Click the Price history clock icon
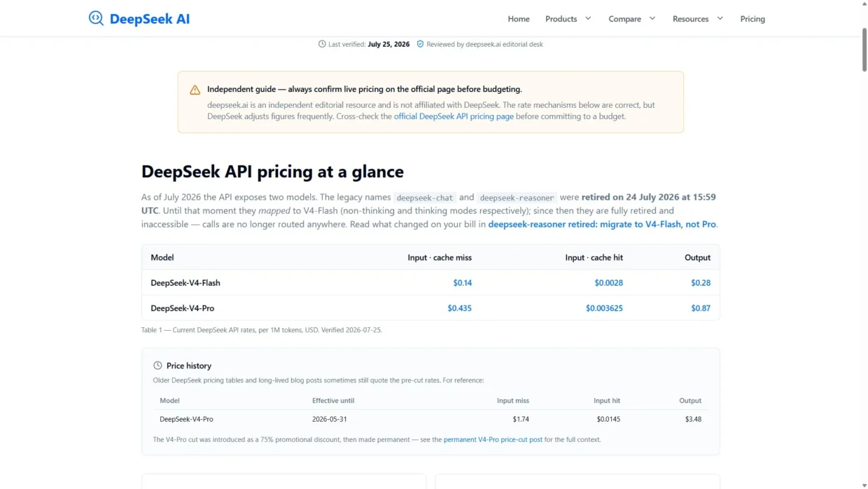The width and height of the screenshot is (868, 489). 157,366
